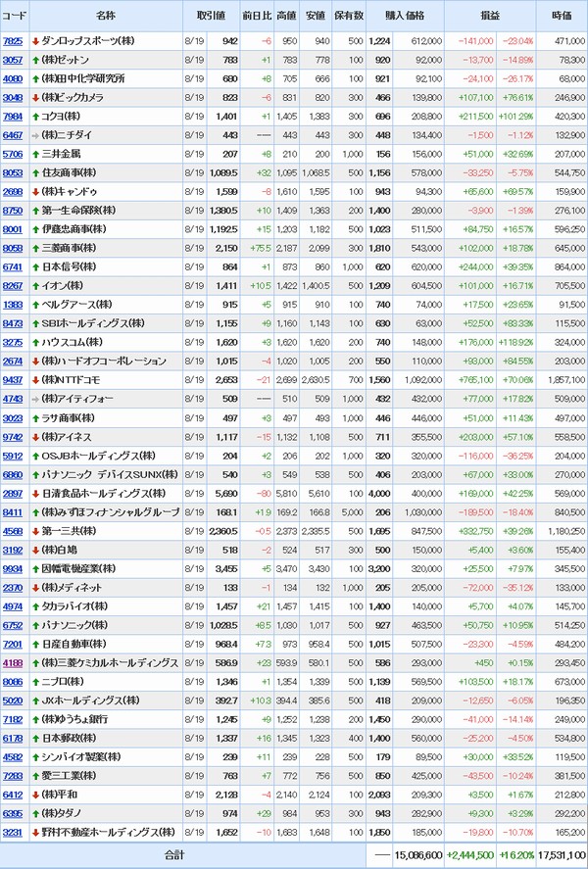The width and height of the screenshot is (588, 869).
Task: Open stock code link 2674
Action: pos(13,362)
